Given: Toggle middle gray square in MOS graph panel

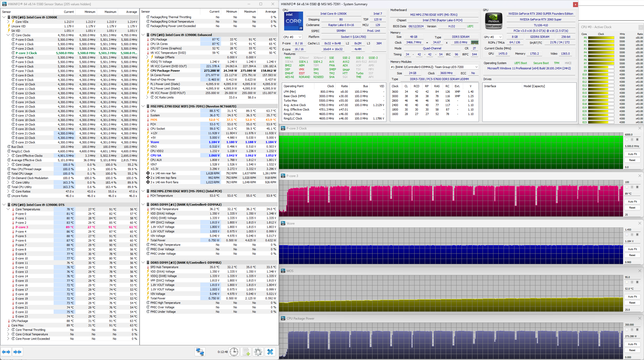Looking at the screenshot, I should tap(632, 282).
